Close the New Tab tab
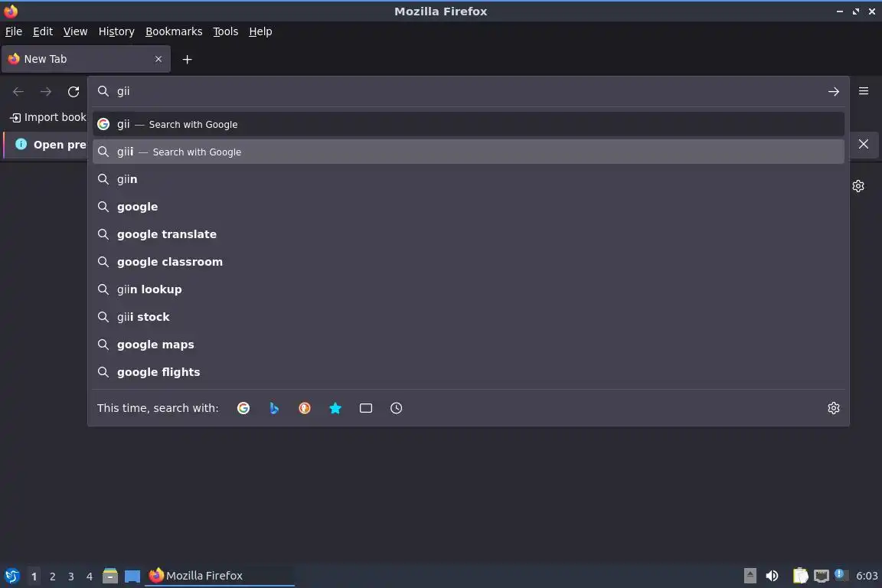Image resolution: width=882 pixels, height=588 pixels. click(x=158, y=59)
